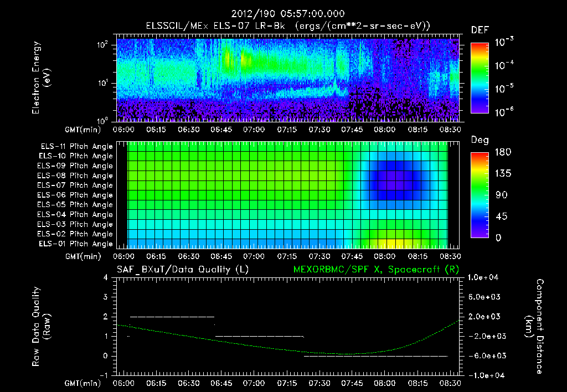Click the yellow ELS-01 pitch angle cell near 08:00
567x392 pixels.
tap(390, 244)
